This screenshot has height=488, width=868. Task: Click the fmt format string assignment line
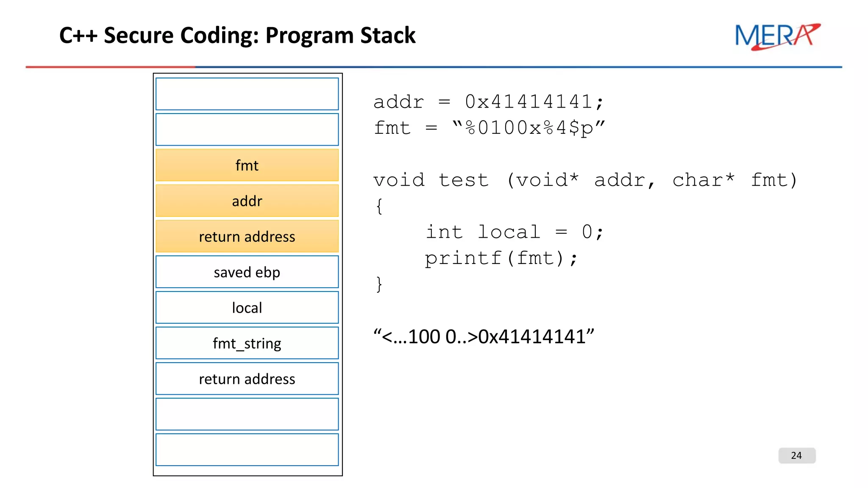point(489,128)
